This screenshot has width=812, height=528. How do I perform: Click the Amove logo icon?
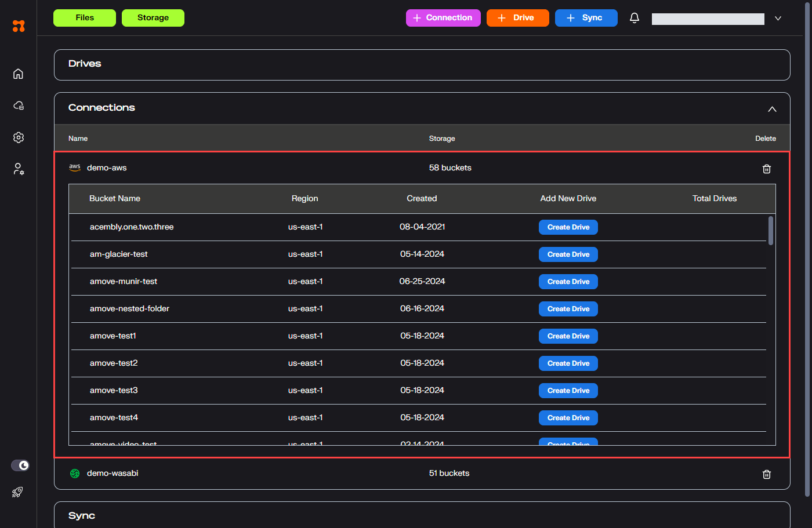click(x=19, y=26)
